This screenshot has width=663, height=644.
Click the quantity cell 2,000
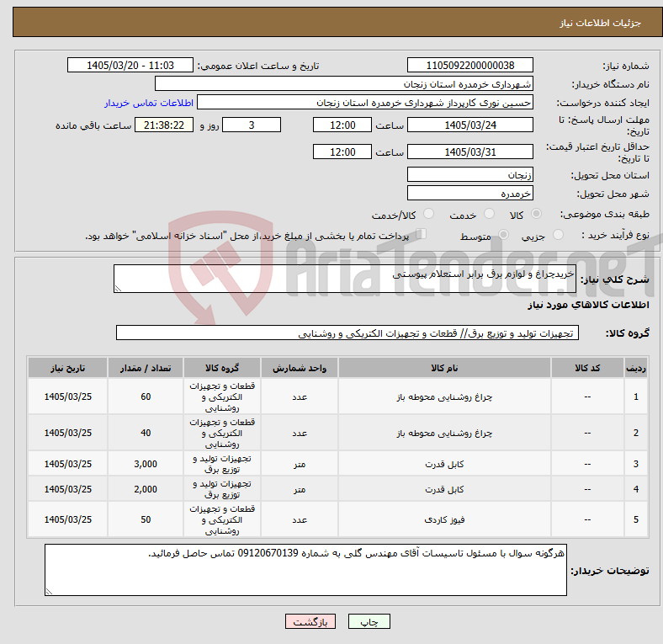[x=146, y=489]
